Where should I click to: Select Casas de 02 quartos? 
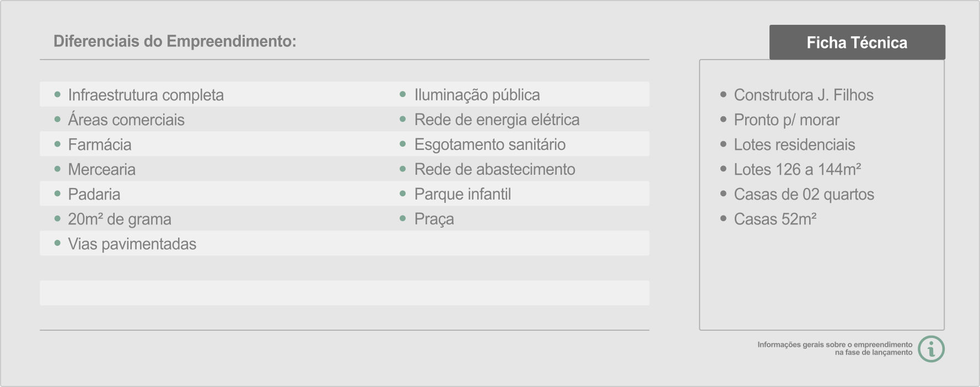click(804, 194)
